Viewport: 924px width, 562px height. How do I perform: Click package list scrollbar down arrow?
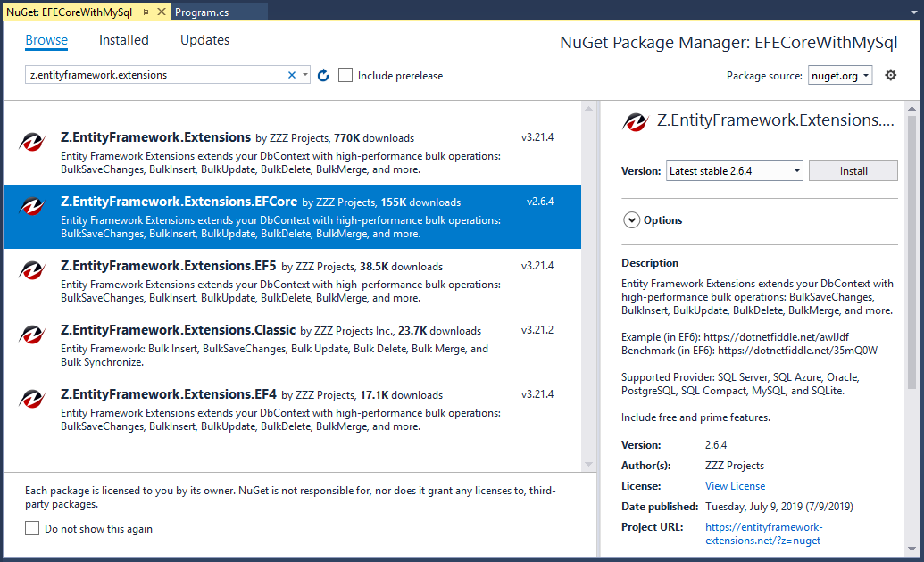[x=588, y=464]
